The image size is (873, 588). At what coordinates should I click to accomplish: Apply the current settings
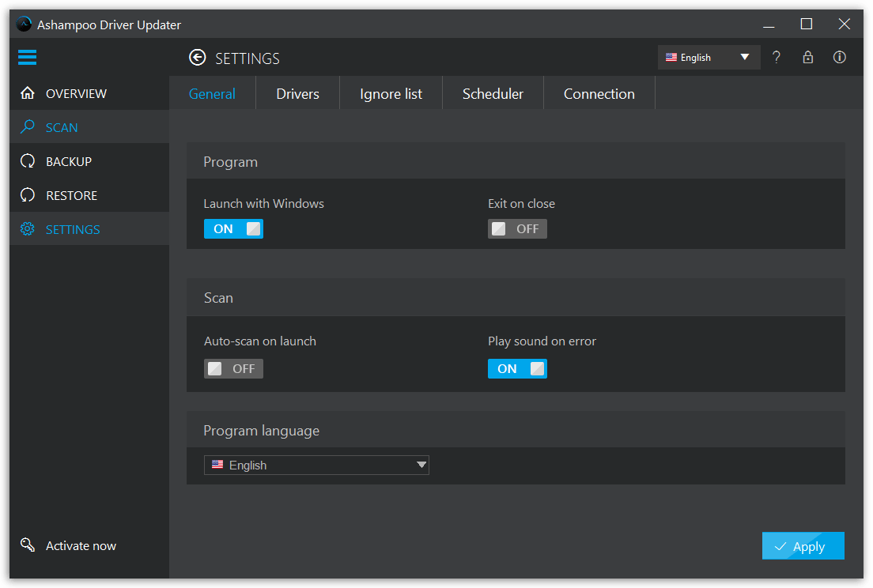point(803,545)
